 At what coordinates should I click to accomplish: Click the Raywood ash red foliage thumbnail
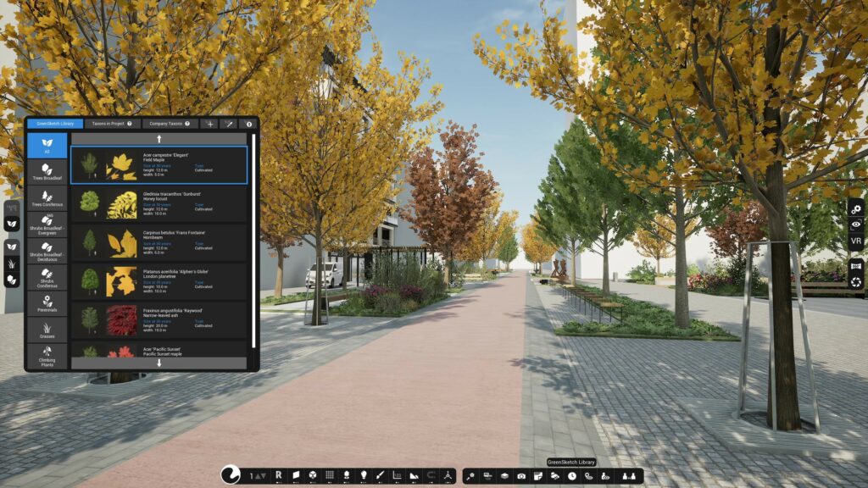[x=121, y=321]
